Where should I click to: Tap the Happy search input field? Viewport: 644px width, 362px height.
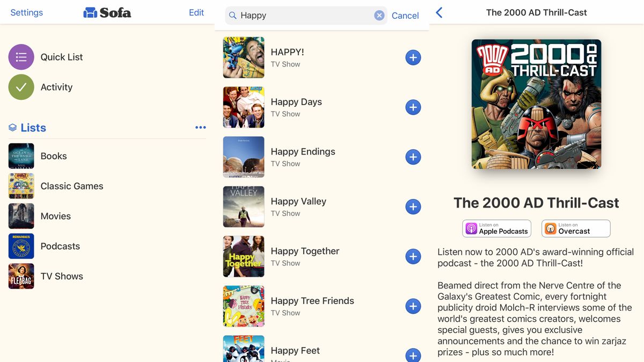click(301, 16)
